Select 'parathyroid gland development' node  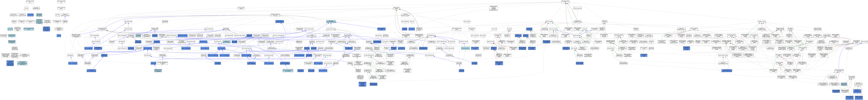226,42
